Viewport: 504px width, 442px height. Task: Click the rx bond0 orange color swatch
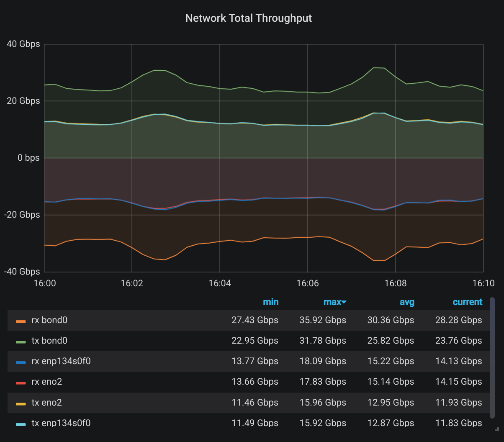[x=21, y=321]
